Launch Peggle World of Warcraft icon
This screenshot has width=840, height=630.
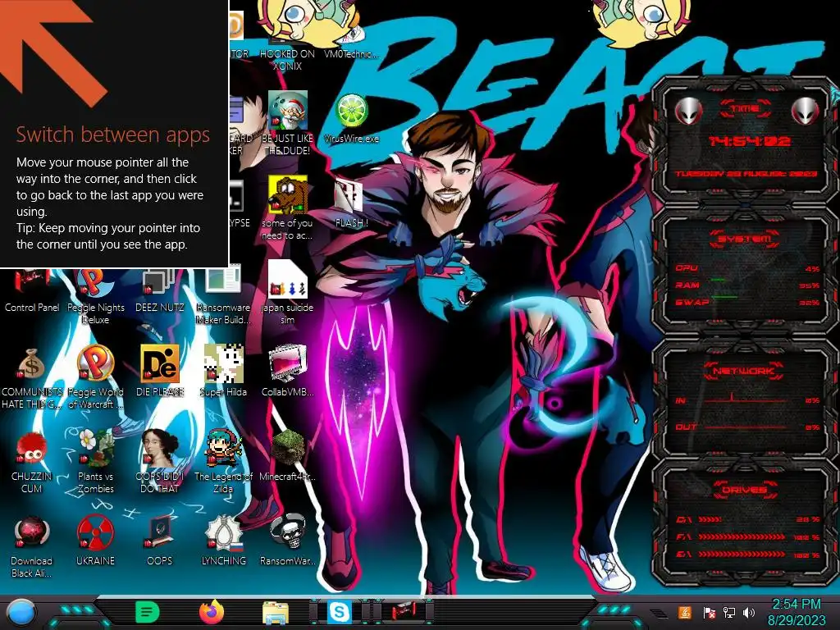(95, 377)
